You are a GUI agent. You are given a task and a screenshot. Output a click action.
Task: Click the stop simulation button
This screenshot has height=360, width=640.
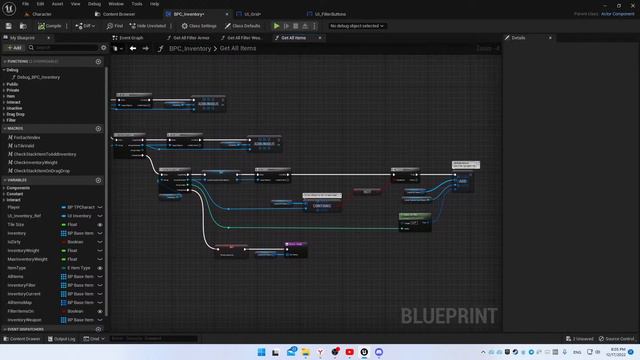tap(296, 26)
